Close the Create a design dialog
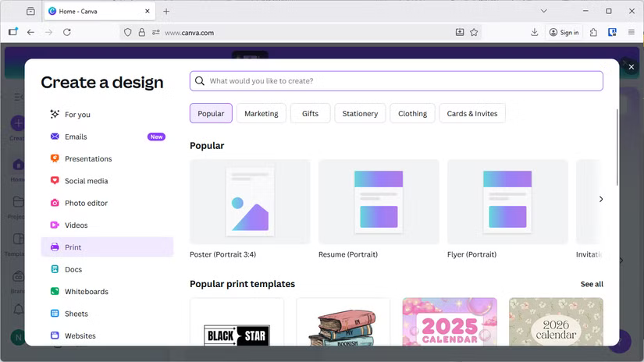Viewport: 644px width, 362px height. pos(632,67)
